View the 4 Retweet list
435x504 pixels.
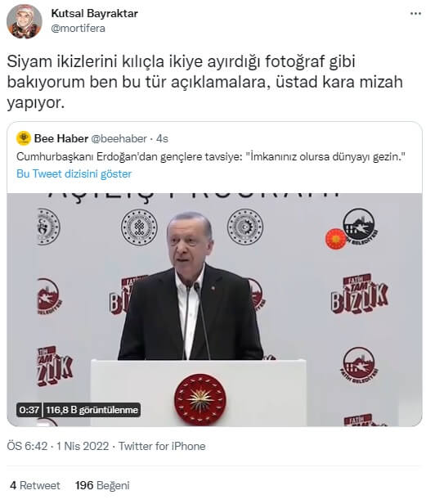(35, 485)
